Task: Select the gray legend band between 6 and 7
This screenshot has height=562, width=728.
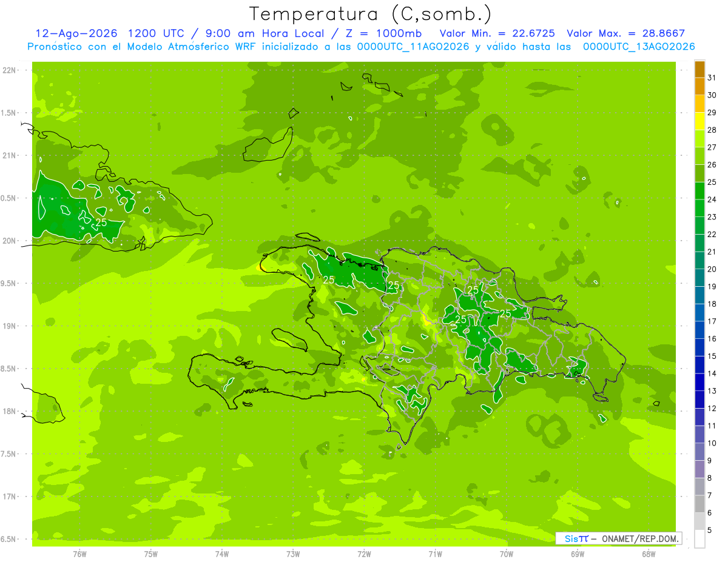Action: pyautogui.click(x=699, y=504)
